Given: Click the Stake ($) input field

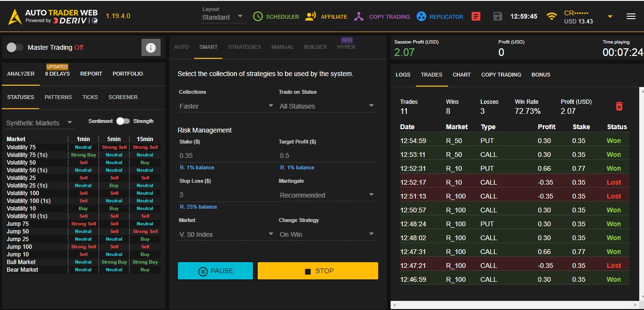Looking at the screenshot, I should point(226,155).
